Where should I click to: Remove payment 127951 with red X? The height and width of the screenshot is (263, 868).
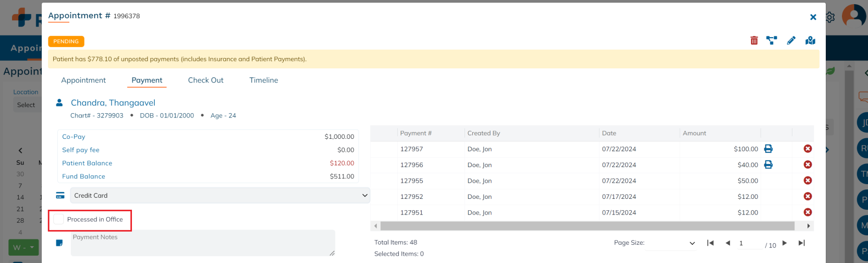[808, 212]
